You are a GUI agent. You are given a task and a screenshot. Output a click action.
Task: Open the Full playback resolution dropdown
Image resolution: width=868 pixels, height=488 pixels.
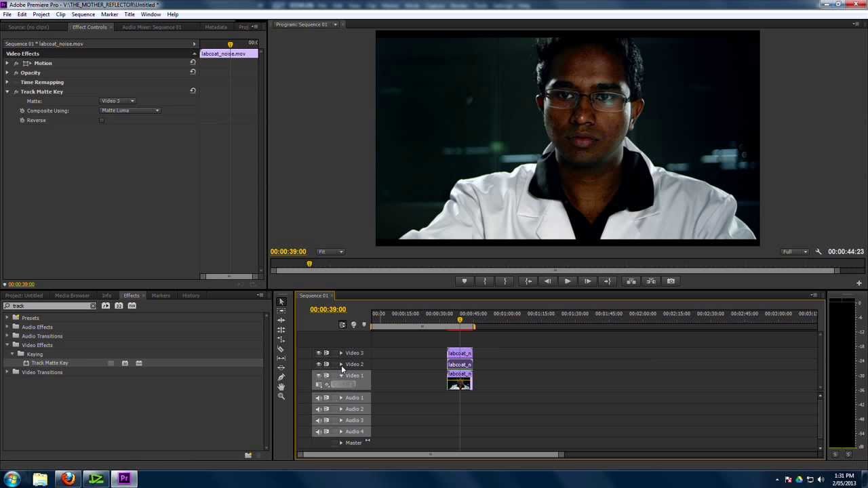[x=795, y=251]
